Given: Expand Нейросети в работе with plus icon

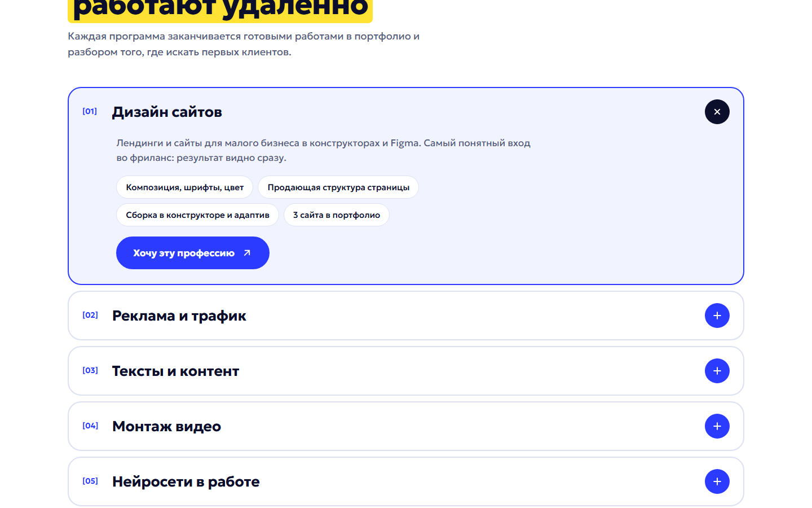Looking at the screenshot, I should tap(717, 481).
